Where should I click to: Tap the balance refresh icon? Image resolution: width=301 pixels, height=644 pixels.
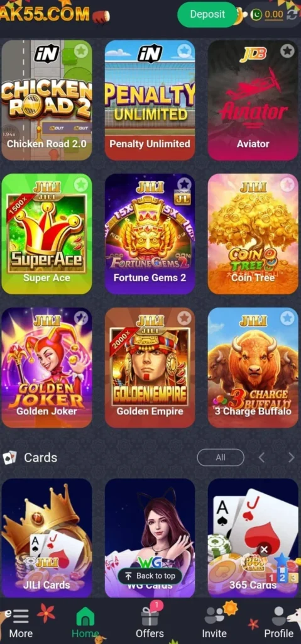[x=292, y=14]
